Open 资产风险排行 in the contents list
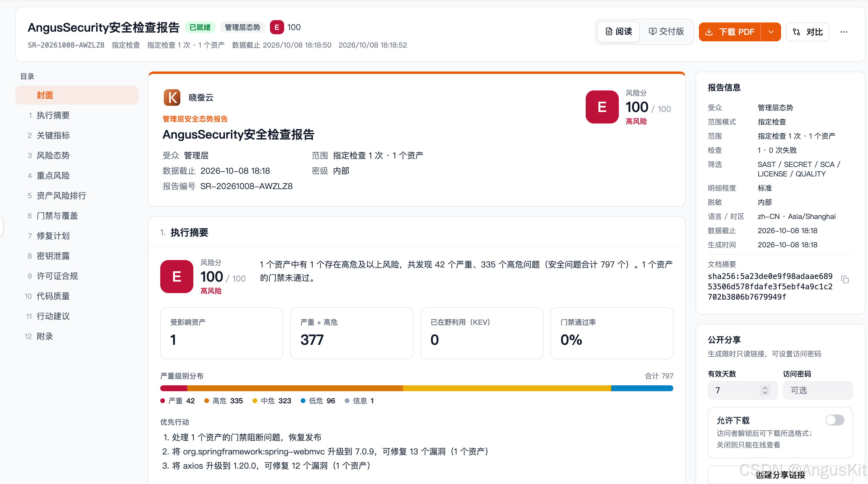 (x=77, y=196)
